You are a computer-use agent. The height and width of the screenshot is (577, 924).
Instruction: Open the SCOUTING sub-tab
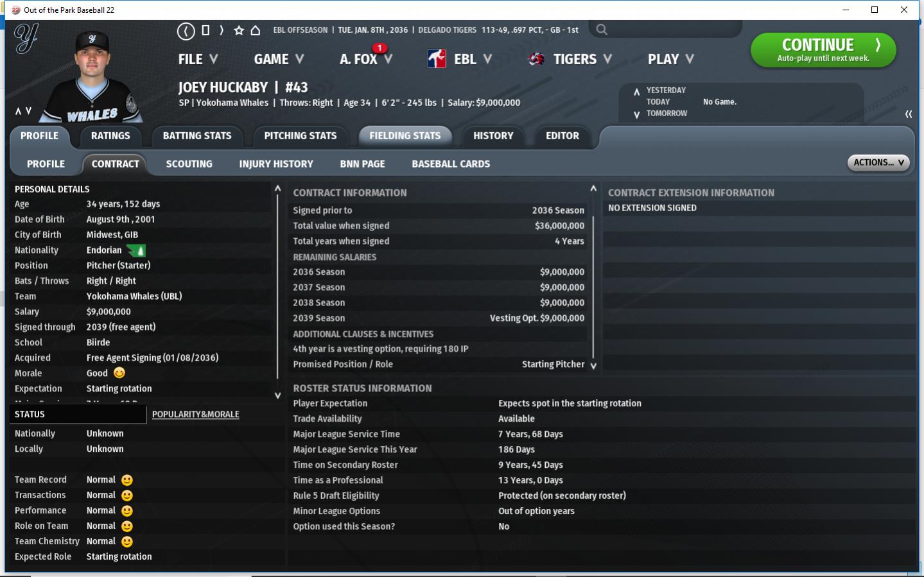[x=189, y=164]
